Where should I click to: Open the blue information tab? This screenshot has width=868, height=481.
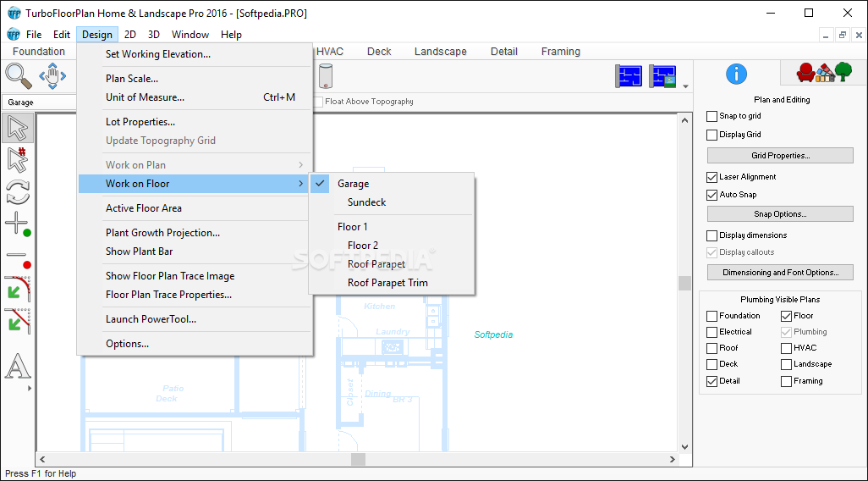click(x=736, y=74)
